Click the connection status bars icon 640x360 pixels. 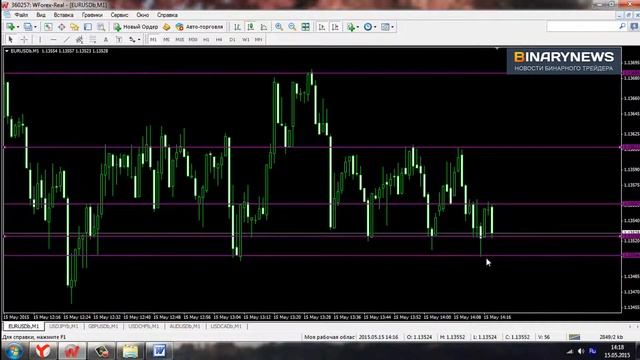(x=574, y=337)
